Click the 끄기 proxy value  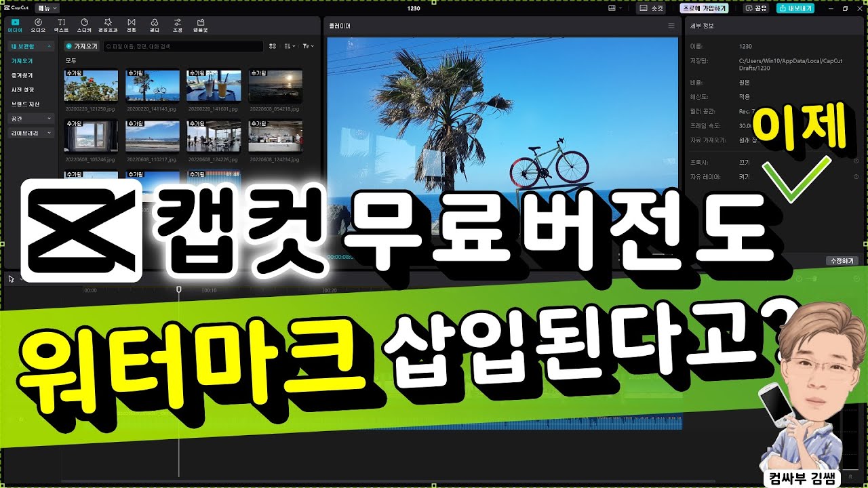743,162
